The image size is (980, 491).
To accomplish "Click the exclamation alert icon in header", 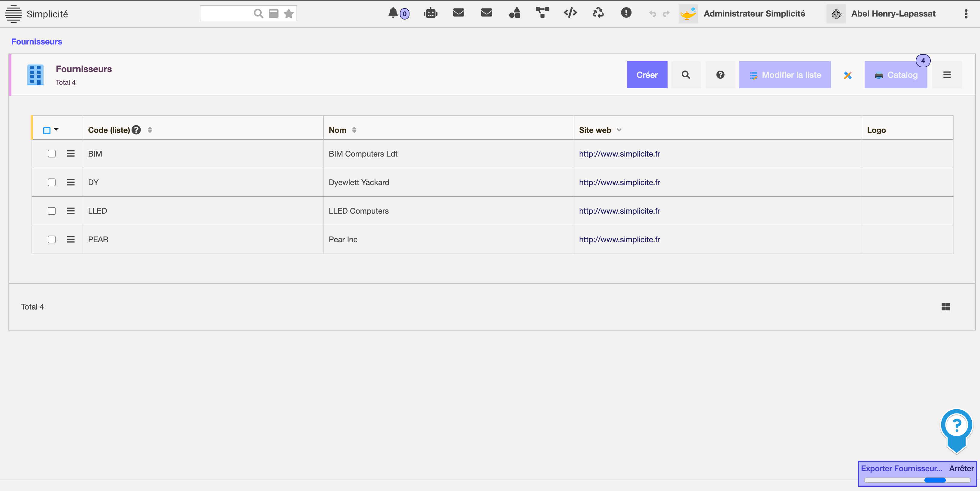I will pyautogui.click(x=626, y=13).
